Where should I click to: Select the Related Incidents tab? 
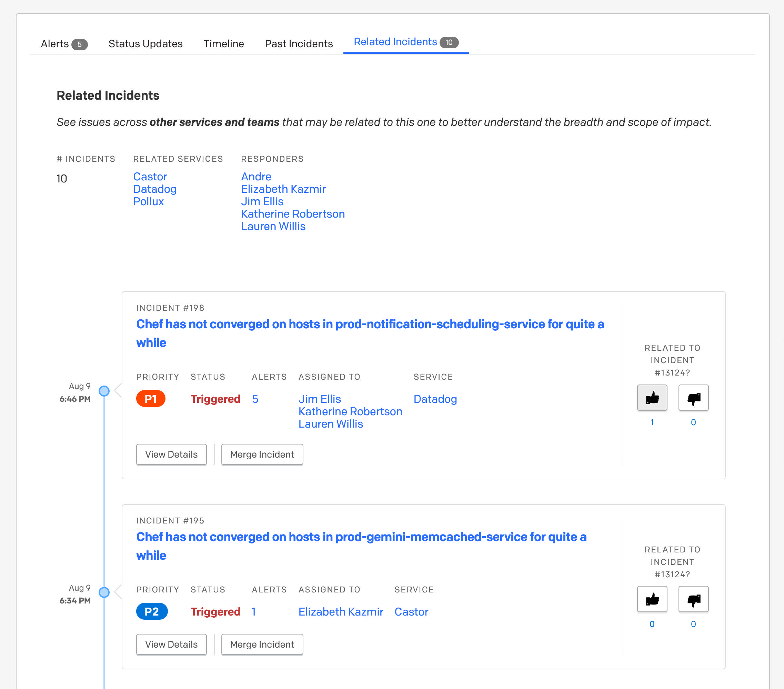pyautogui.click(x=405, y=42)
